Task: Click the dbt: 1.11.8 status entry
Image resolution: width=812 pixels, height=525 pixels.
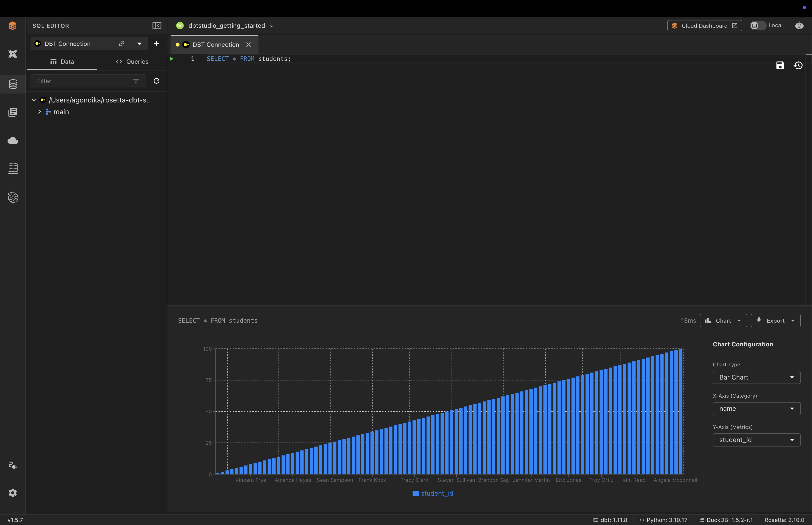Action: pyautogui.click(x=610, y=520)
